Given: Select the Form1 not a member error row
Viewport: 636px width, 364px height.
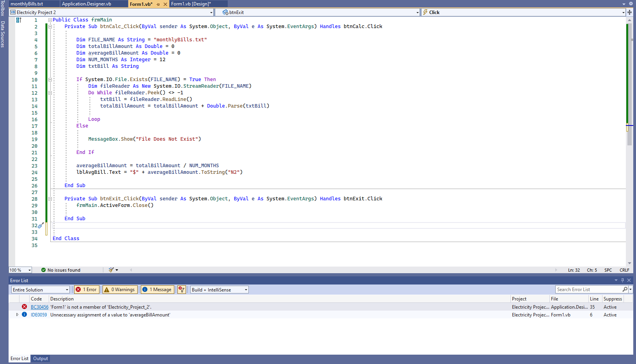Looking at the screenshot, I should coord(321,307).
